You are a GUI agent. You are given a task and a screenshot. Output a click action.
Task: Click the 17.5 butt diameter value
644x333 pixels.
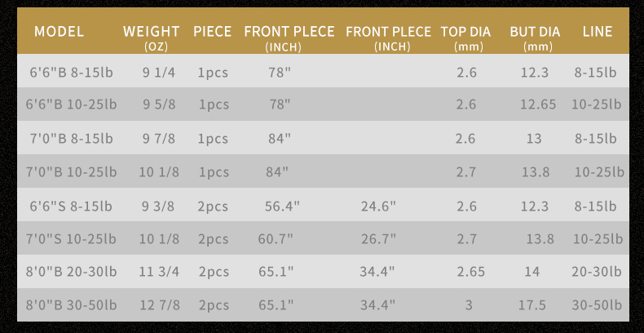click(x=532, y=305)
